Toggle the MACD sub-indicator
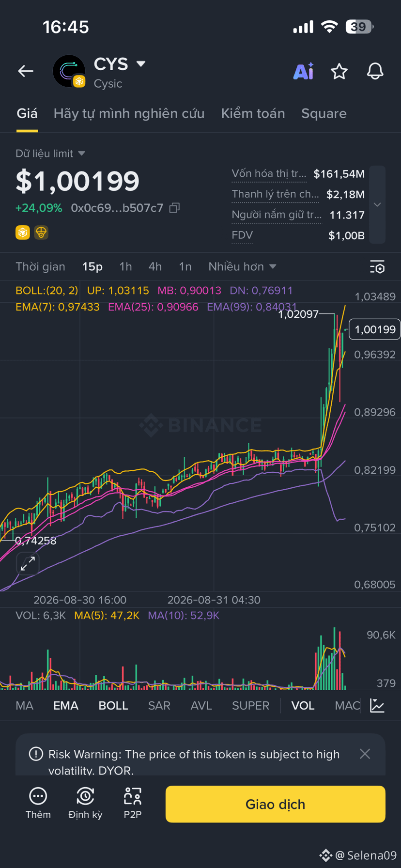 click(348, 706)
